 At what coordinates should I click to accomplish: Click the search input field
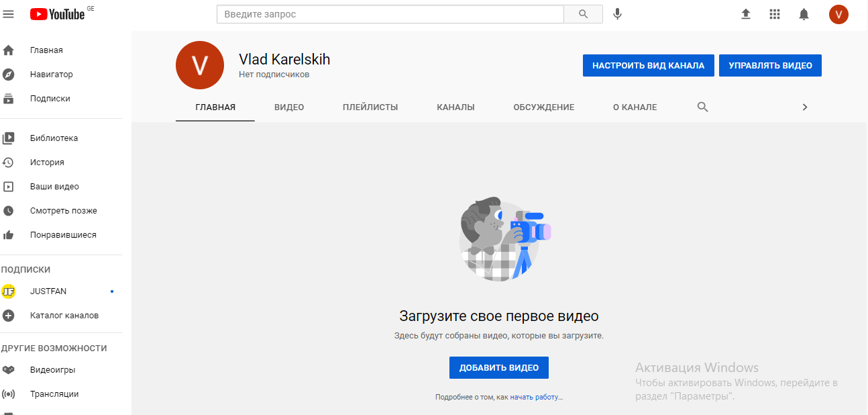[x=390, y=14]
